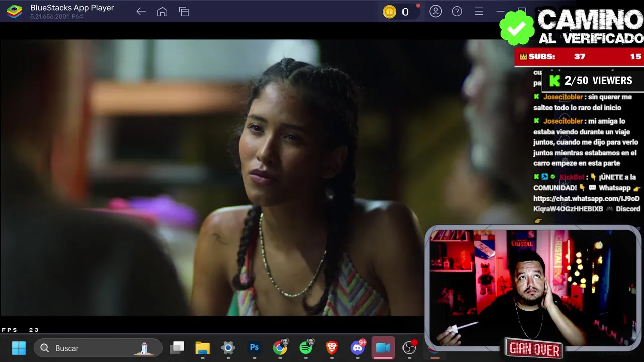Click the BlueStacks logo icon
644x362 pixels.
(14, 12)
